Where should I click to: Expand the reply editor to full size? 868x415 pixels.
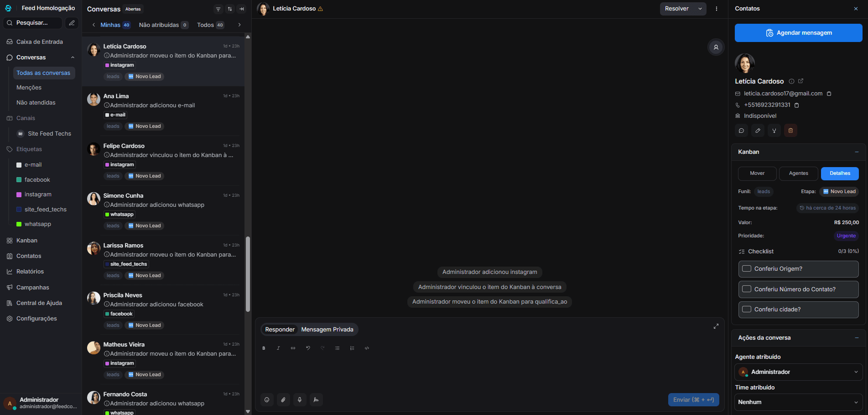tap(716, 326)
